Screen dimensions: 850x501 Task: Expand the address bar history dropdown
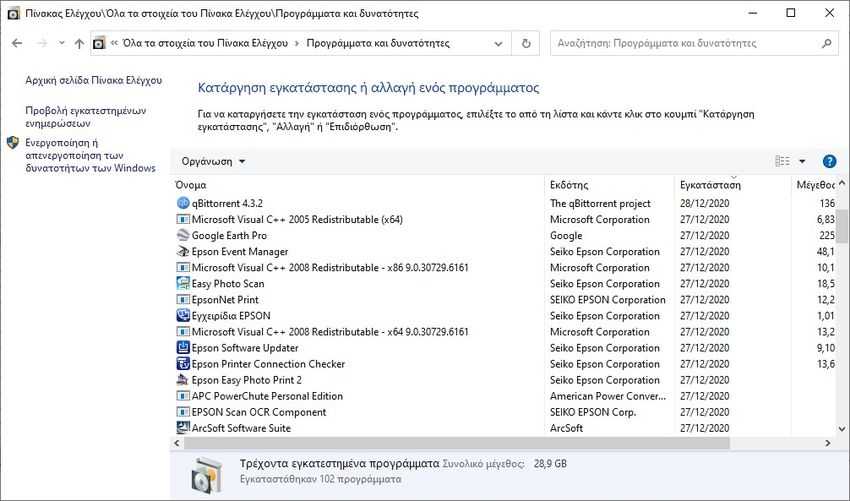pyautogui.click(x=498, y=43)
